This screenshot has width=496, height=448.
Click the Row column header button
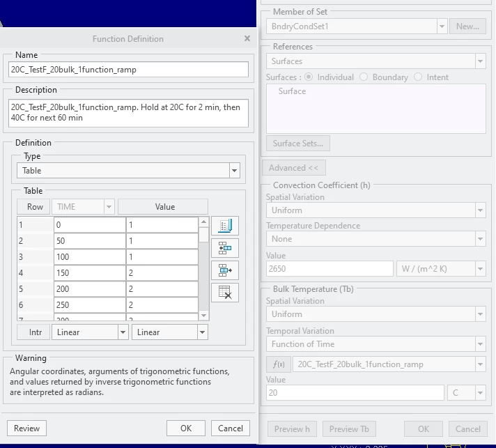(33, 207)
